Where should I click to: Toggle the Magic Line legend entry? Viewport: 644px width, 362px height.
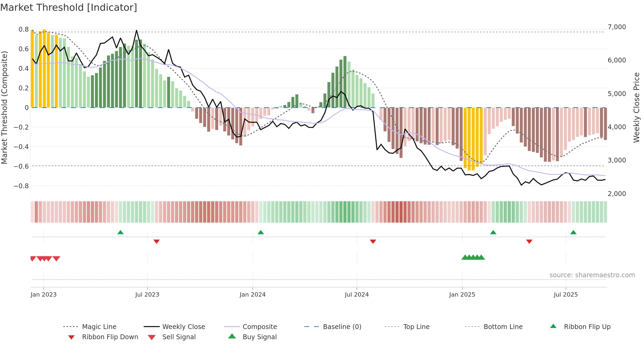(x=90, y=327)
